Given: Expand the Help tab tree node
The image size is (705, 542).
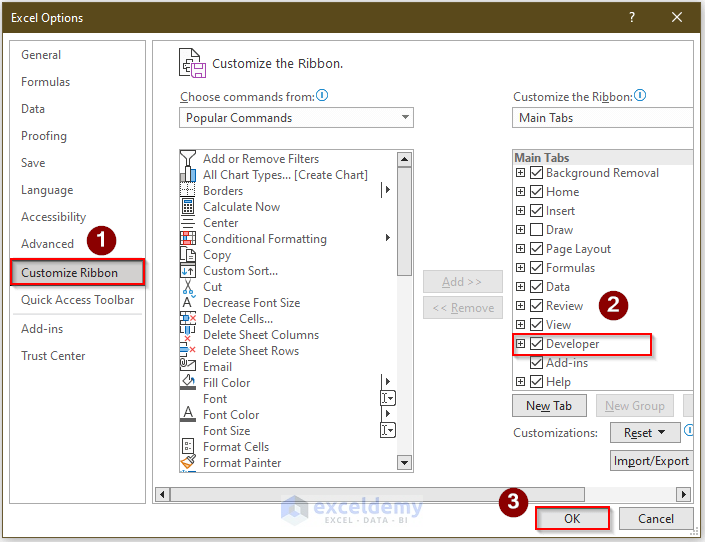Looking at the screenshot, I should click(520, 381).
